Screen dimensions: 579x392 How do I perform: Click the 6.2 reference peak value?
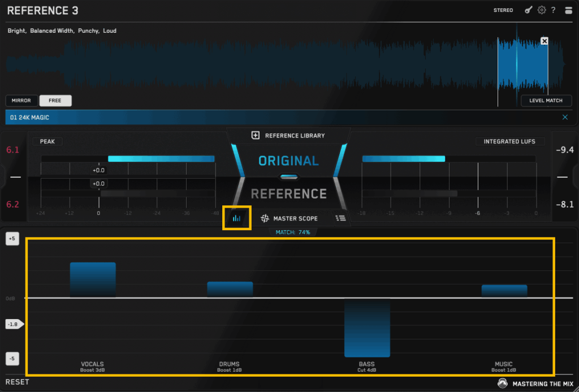point(12,204)
